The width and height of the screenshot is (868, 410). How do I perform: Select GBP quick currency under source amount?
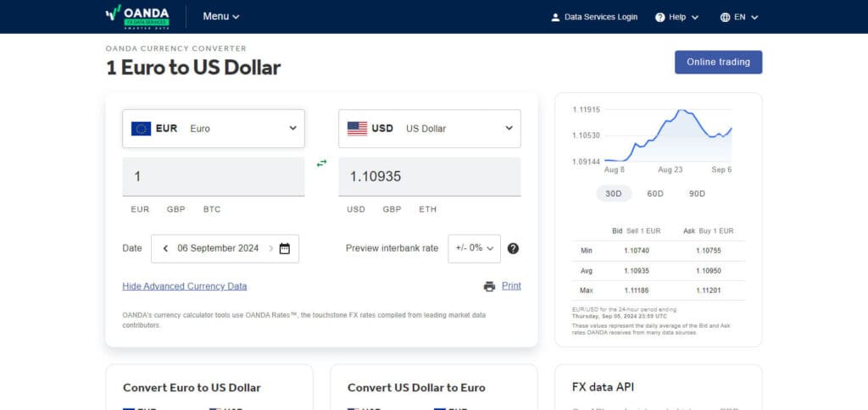[x=176, y=210]
